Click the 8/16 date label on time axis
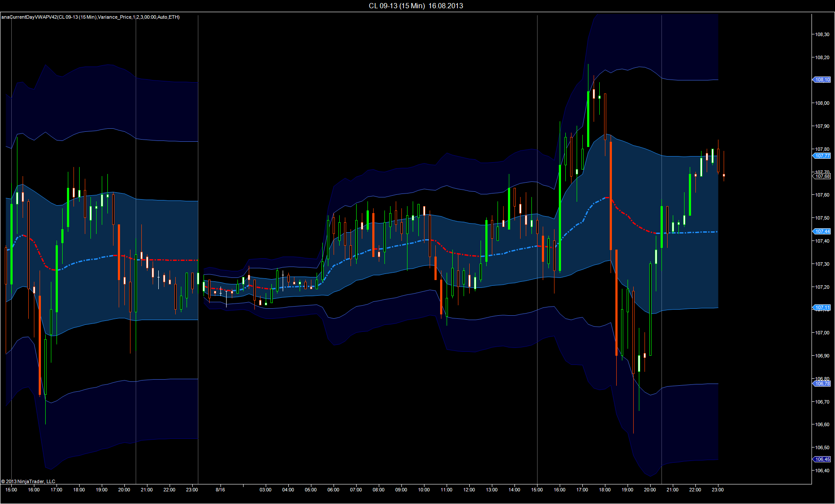The image size is (835, 504). click(x=220, y=490)
